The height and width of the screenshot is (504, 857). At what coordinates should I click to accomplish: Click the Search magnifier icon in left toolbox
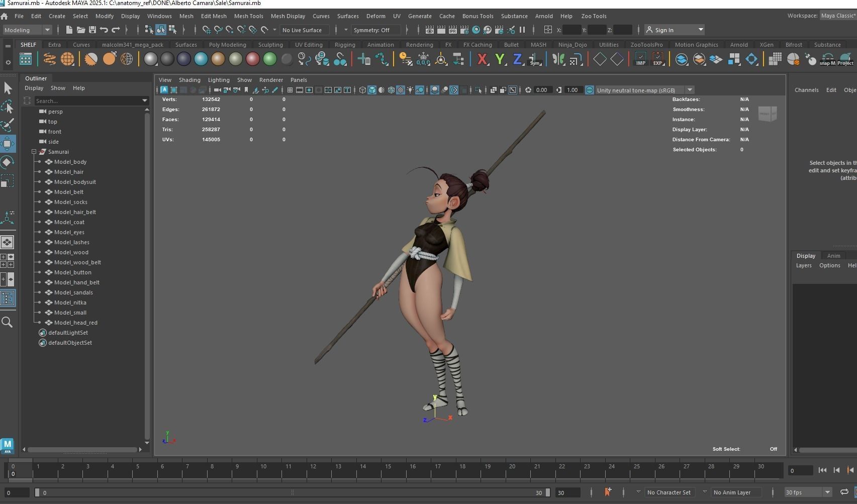8,322
